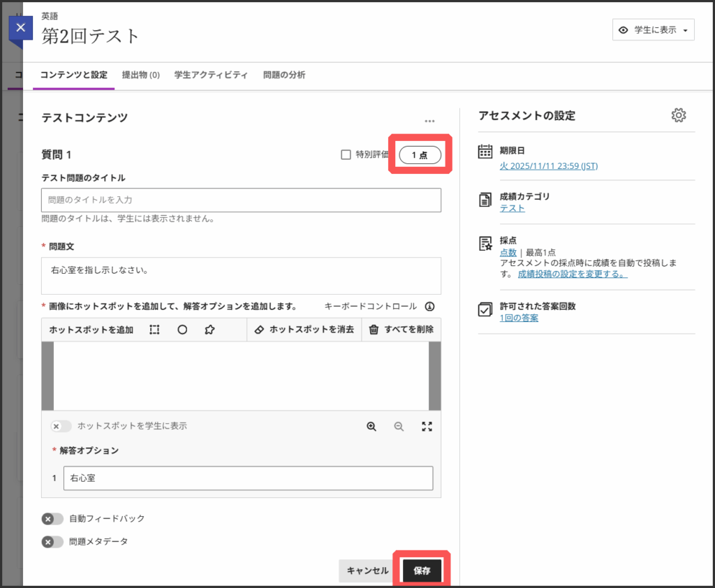Open assessment settings gear icon
Image resolution: width=715 pixels, height=588 pixels.
pos(678,116)
